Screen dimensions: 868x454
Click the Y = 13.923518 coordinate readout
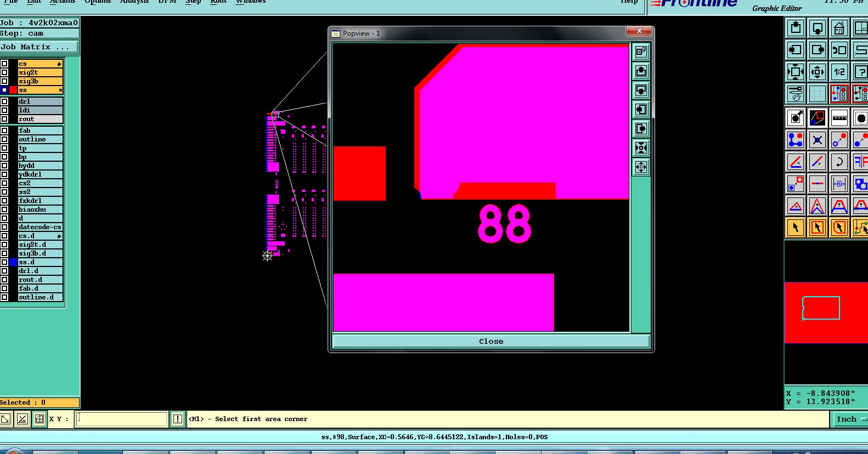pyautogui.click(x=820, y=402)
